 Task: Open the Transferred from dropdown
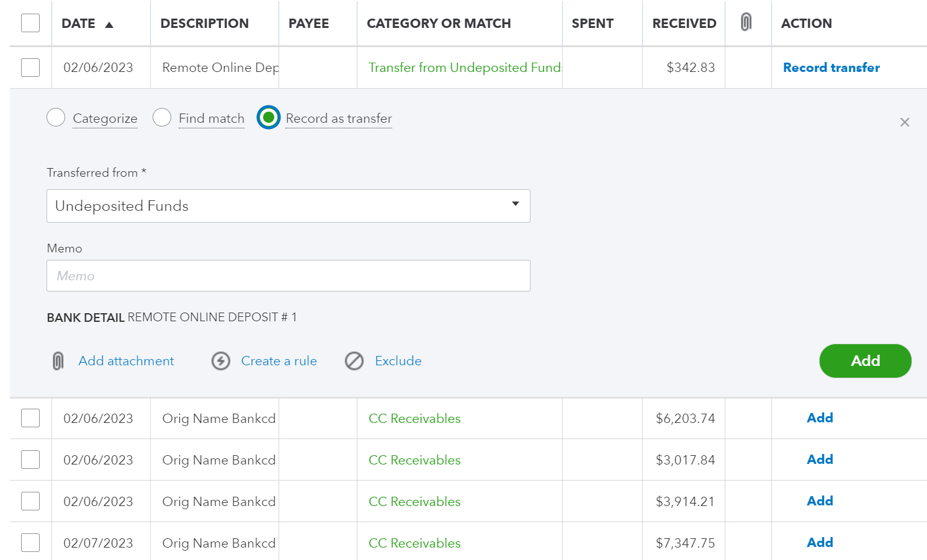click(289, 206)
